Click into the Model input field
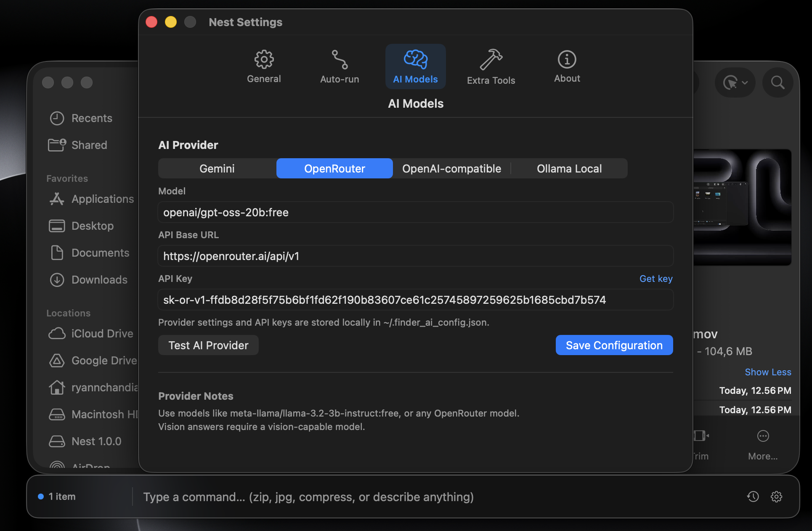Image resolution: width=812 pixels, height=531 pixels. click(415, 212)
